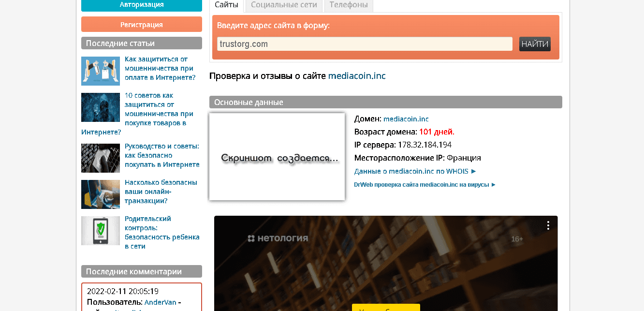The image size is (644, 311).
Task: Open thumbnail for online payment fraud article
Action: 101,71
